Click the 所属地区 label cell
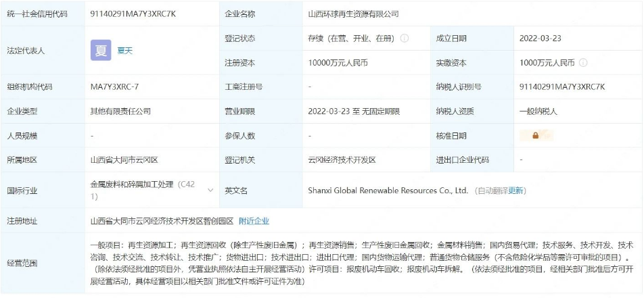 pos(43,160)
